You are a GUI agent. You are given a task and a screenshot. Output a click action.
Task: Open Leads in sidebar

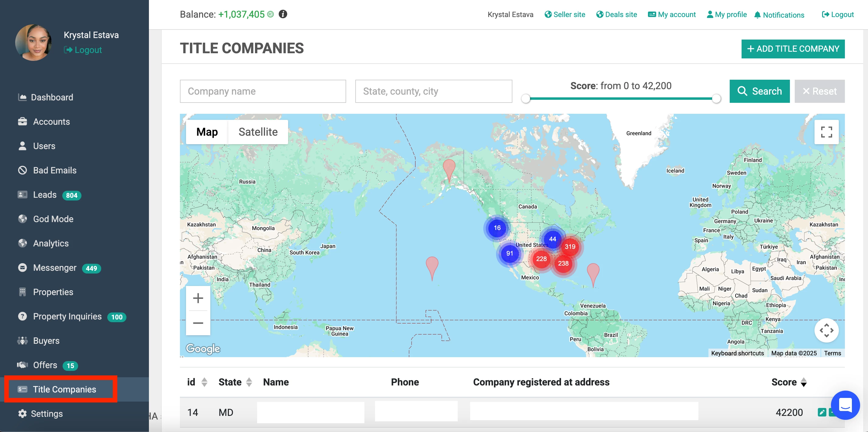45,195
